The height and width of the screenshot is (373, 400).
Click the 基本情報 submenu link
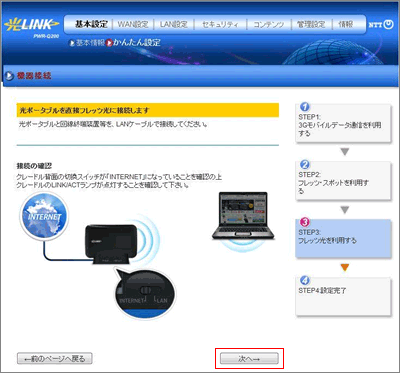coord(87,43)
